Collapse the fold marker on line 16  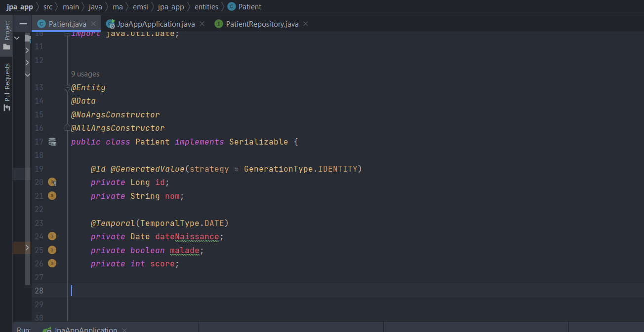(x=67, y=128)
